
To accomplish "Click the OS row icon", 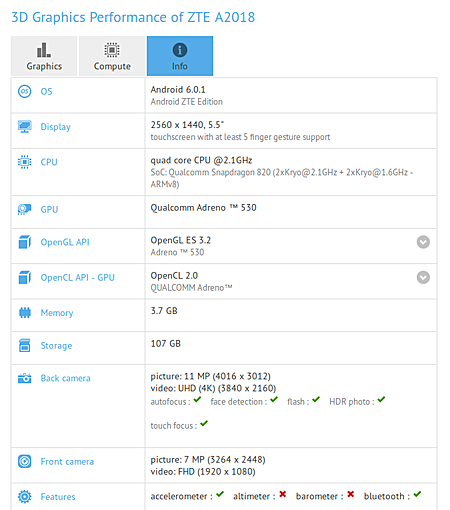I will (24, 91).
